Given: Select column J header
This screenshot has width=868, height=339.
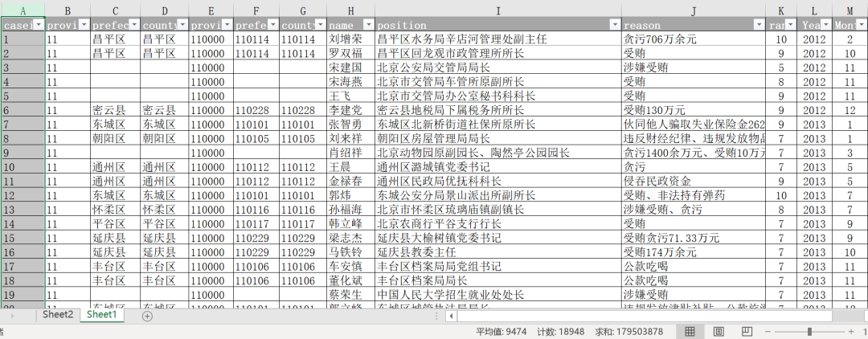Looking at the screenshot, I should click(x=694, y=10).
